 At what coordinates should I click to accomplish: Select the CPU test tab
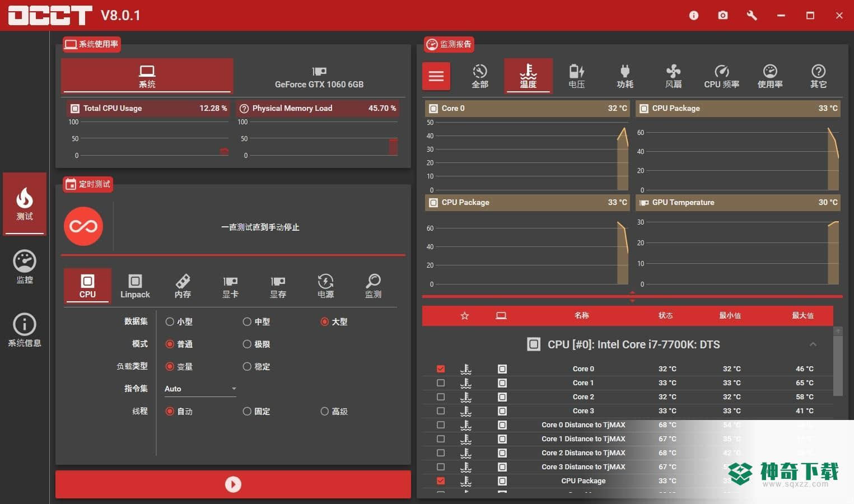(87, 286)
